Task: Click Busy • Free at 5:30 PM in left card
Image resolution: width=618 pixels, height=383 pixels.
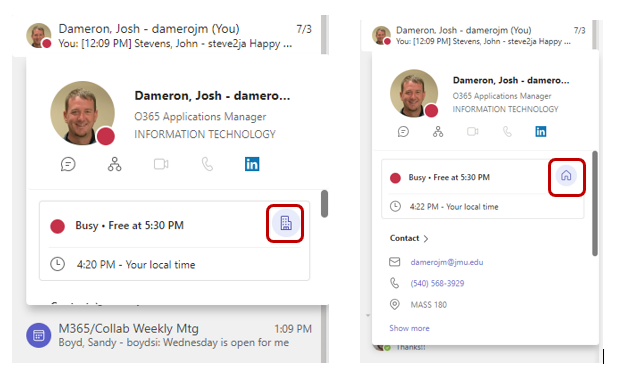Action: 129,225
